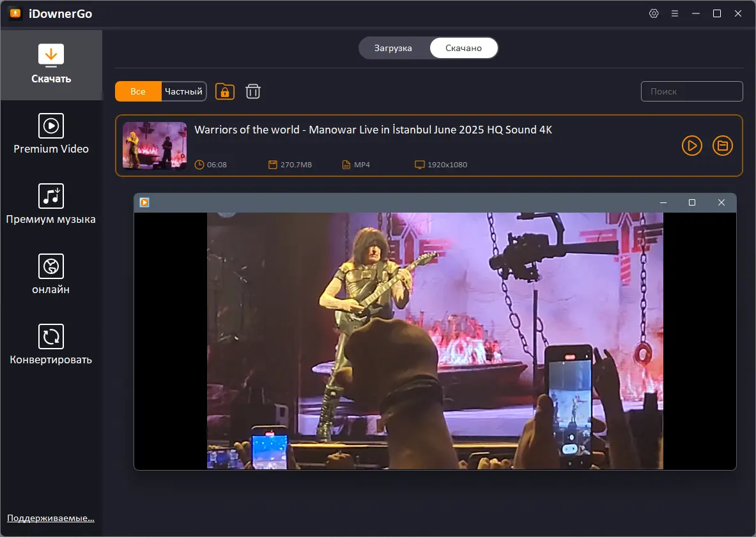Minimize the iDownerGo window
This screenshot has height=537, width=756.
pyautogui.click(x=696, y=13)
